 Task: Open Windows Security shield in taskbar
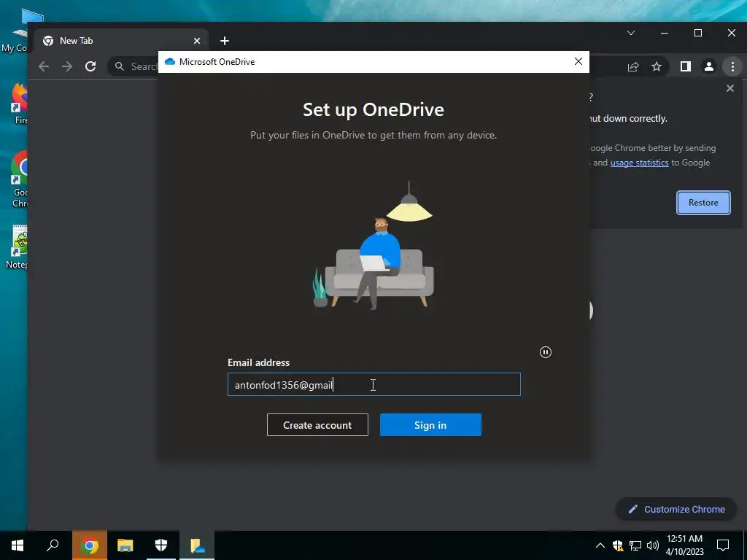[161, 545]
